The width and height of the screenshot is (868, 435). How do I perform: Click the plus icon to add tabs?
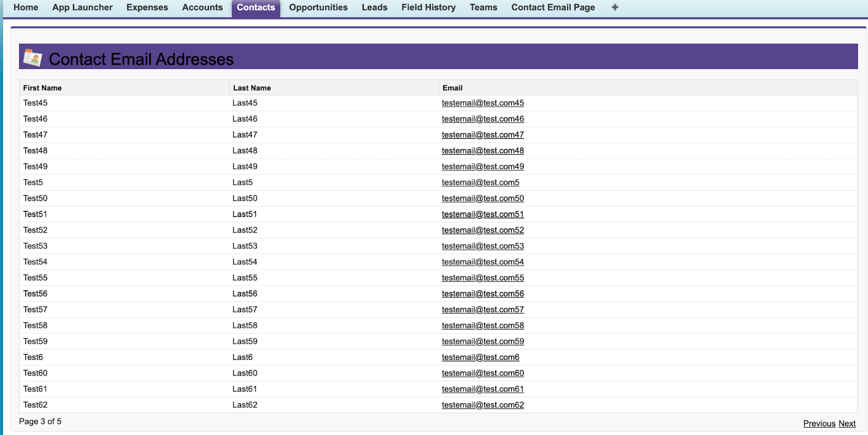click(614, 7)
